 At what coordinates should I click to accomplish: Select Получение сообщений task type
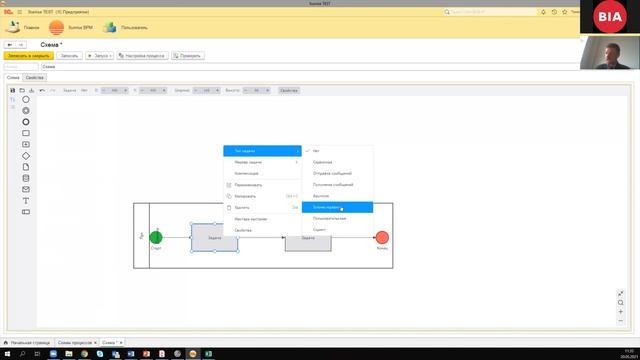pyautogui.click(x=338, y=185)
